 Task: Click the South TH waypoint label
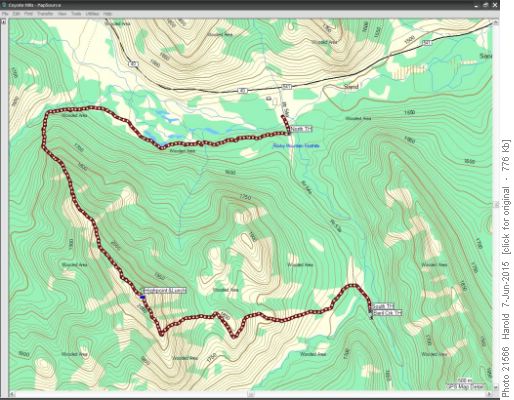[384, 306]
